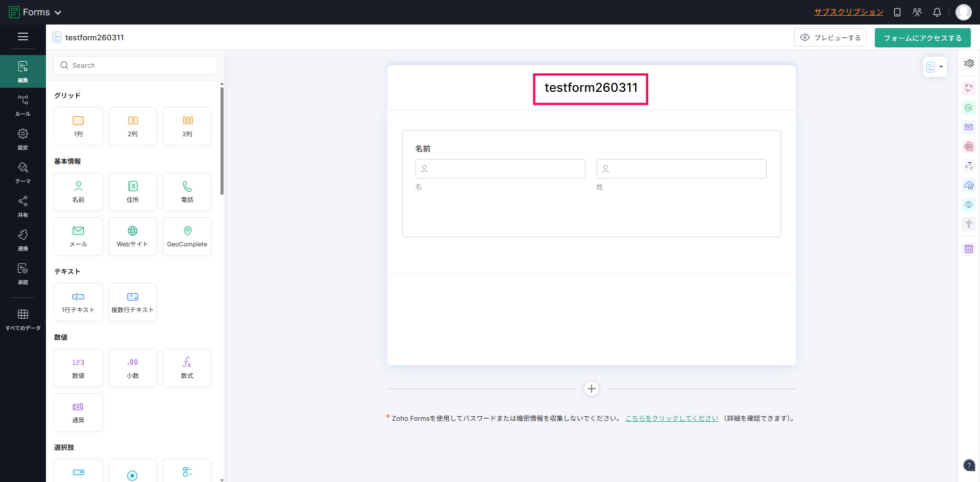
Task: Add the メール (Email) field
Action: [78, 236]
